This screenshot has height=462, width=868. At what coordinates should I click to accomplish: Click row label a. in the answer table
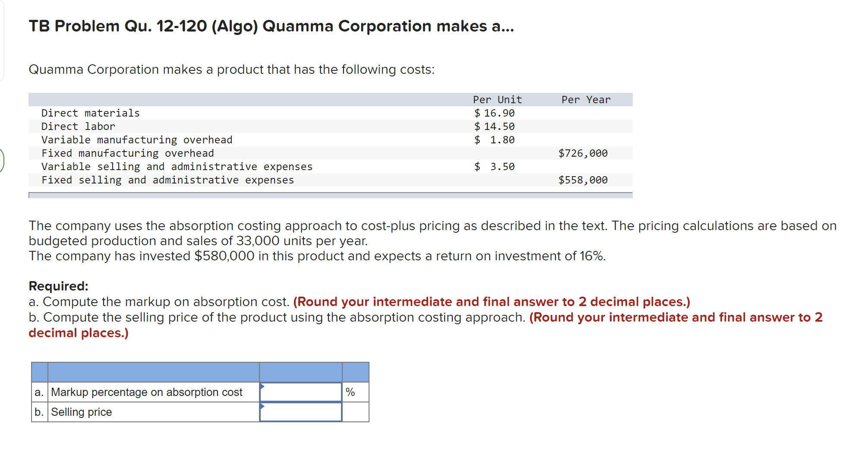click(39, 392)
